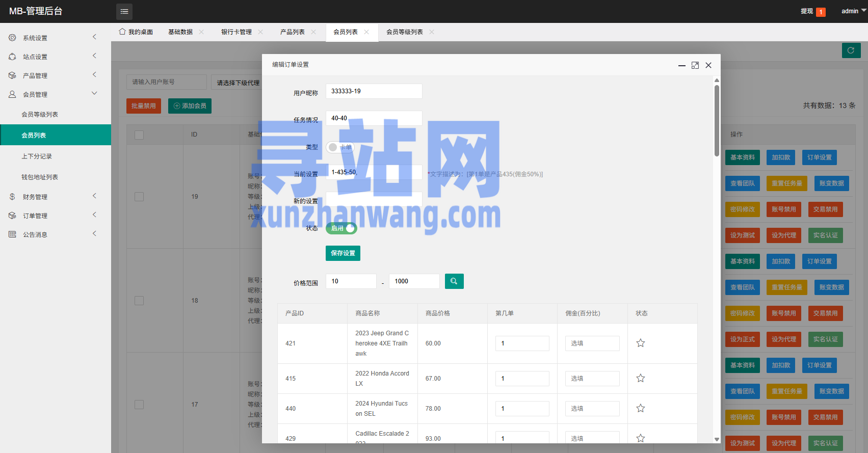868x453 pixels.
Task: Click the green refresh icon button
Action: pyautogui.click(x=851, y=50)
